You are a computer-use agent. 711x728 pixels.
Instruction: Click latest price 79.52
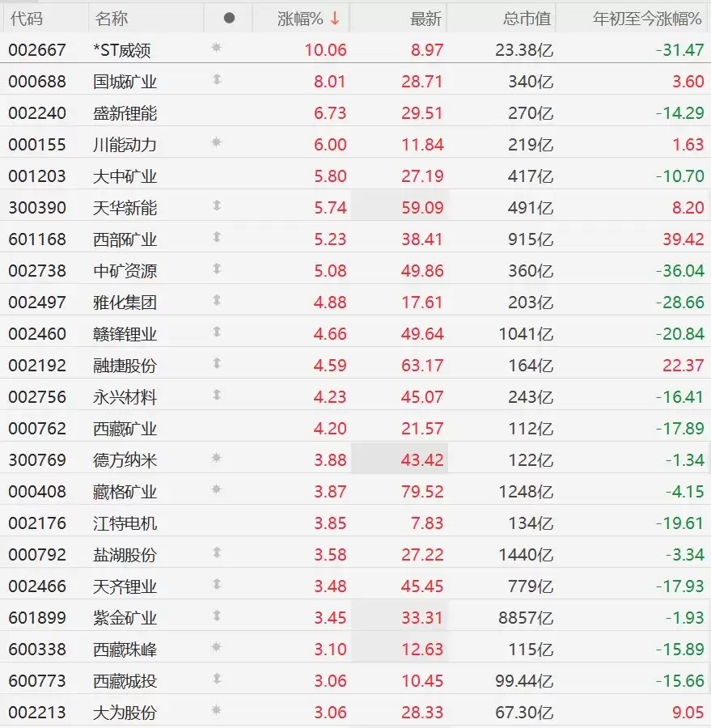pos(422,492)
